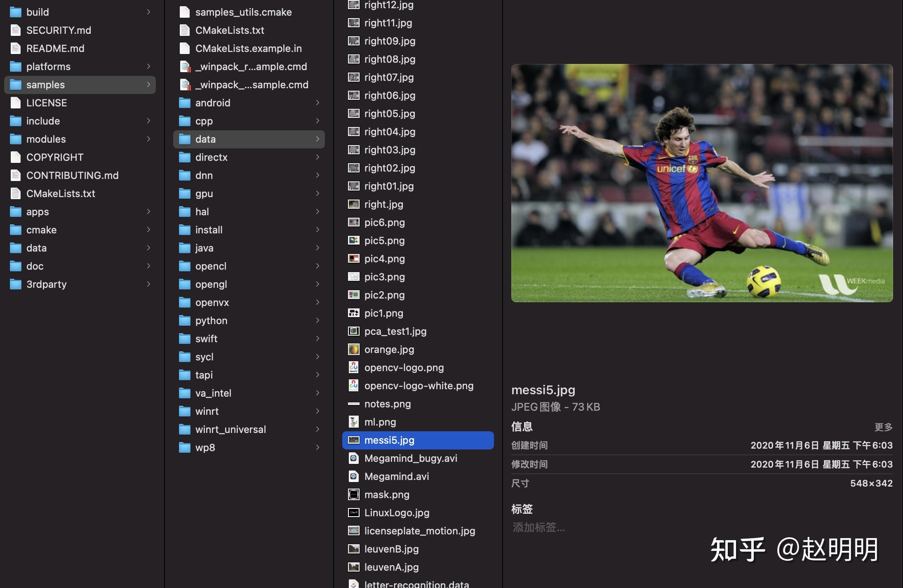Click the 添加标签 tag input field
The image size is (903, 588).
point(539,527)
